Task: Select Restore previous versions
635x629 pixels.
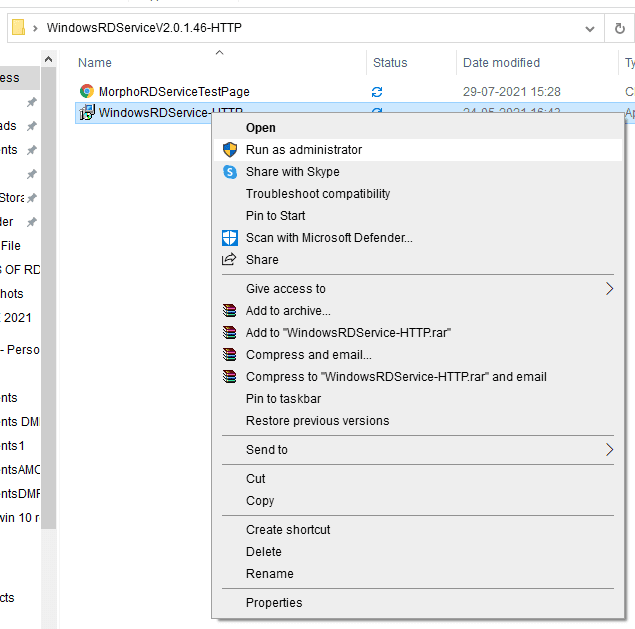Action: click(418, 421)
